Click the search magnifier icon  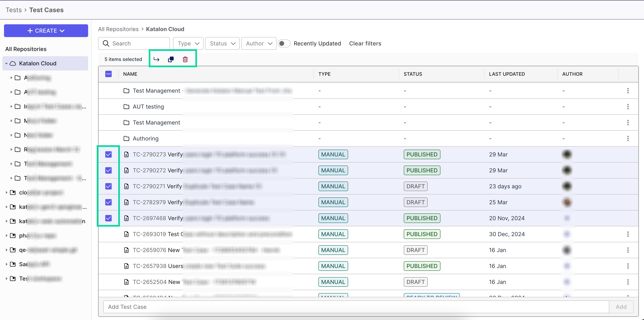[x=106, y=43]
